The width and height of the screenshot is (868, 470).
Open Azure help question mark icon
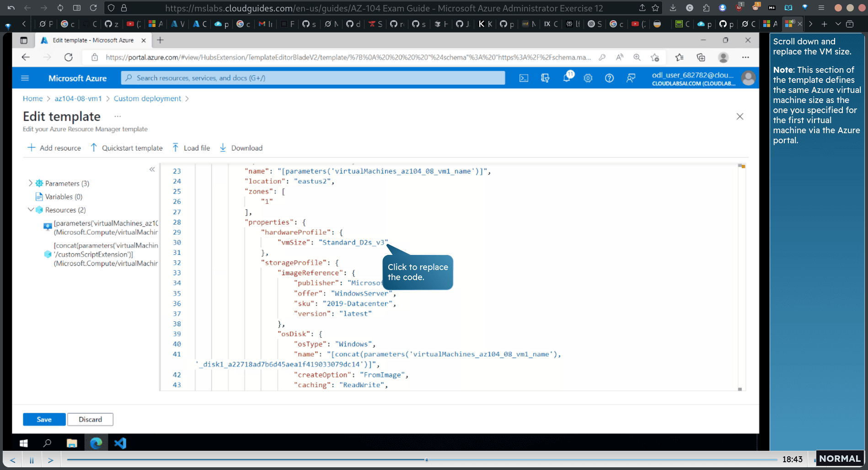(609, 78)
